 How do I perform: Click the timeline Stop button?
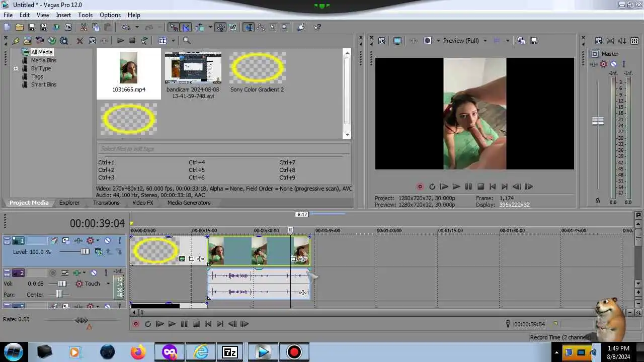click(x=197, y=324)
